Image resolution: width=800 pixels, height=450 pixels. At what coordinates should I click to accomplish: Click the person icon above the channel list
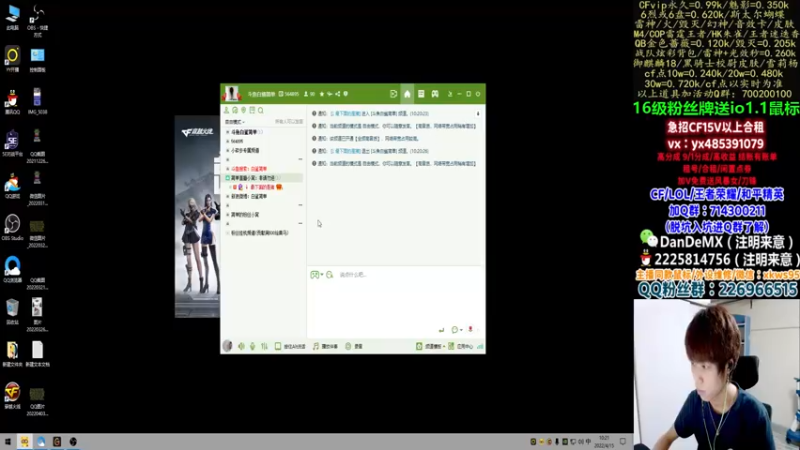[x=227, y=110]
